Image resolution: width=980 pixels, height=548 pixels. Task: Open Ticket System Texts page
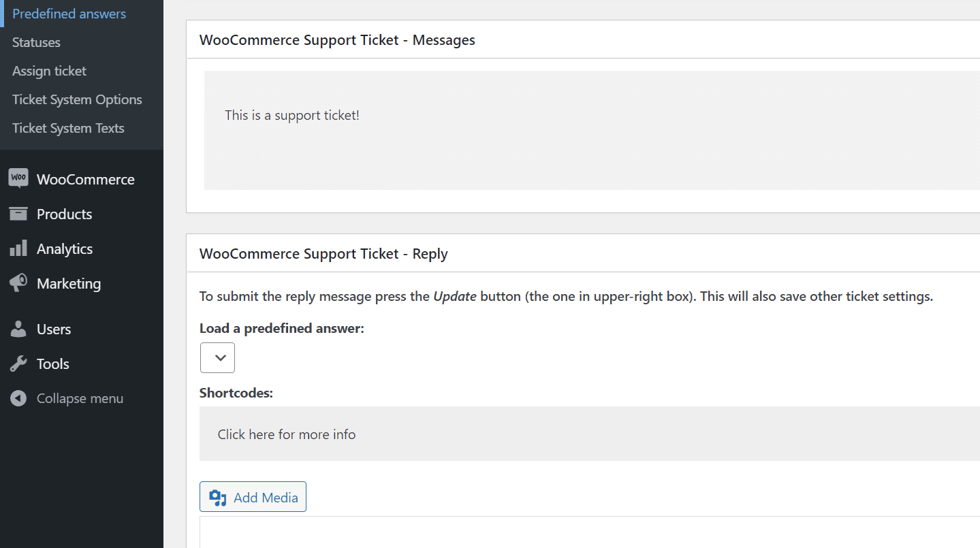pos(68,128)
